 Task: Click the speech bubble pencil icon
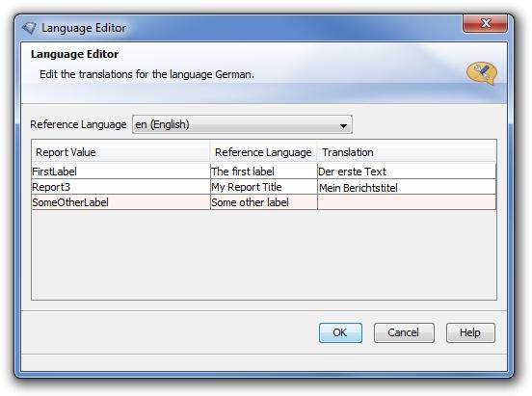482,73
